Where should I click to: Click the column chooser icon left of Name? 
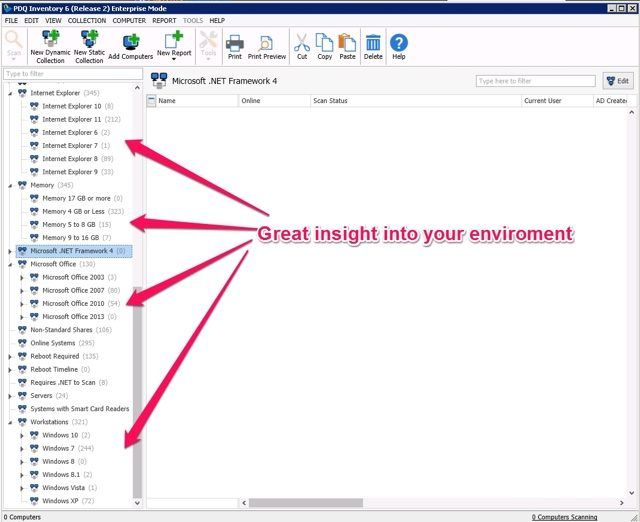(151, 101)
